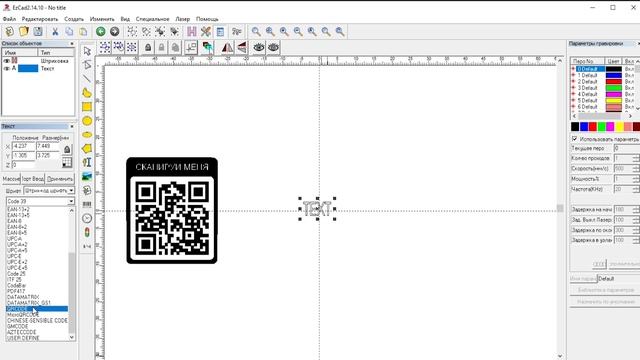The width and height of the screenshot is (640, 360).
Task: Open the Редактировать menu
Action: pyautogui.click(x=40, y=19)
